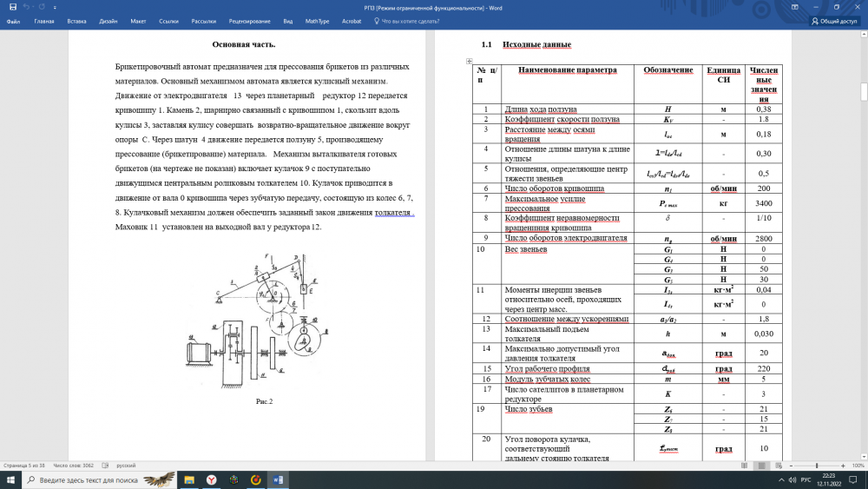Click the zoom slider handle
Viewport: 868px width, 489px height.
(817, 466)
